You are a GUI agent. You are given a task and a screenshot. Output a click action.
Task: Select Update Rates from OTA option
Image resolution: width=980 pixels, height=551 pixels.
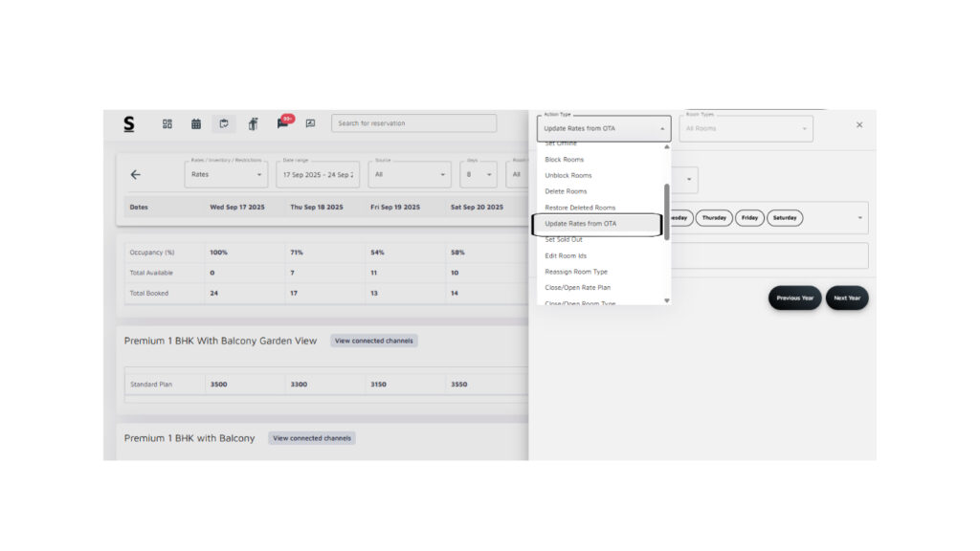pyautogui.click(x=596, y=224)
